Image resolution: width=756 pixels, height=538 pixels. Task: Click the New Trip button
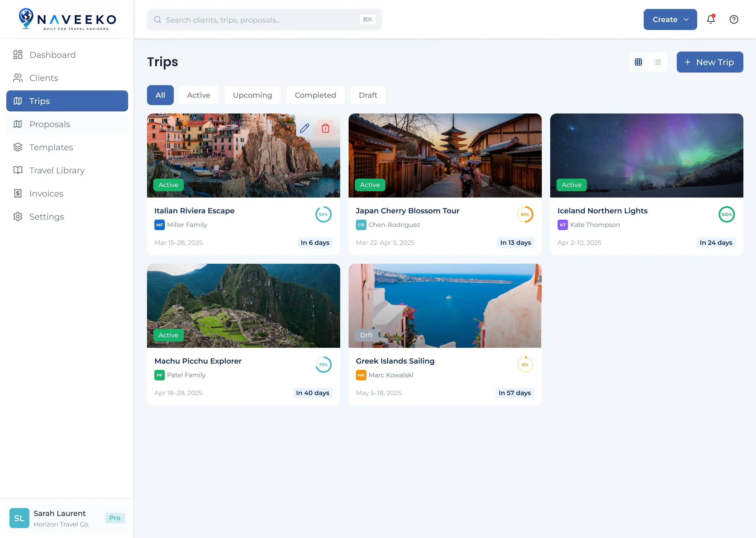point(710,62)
